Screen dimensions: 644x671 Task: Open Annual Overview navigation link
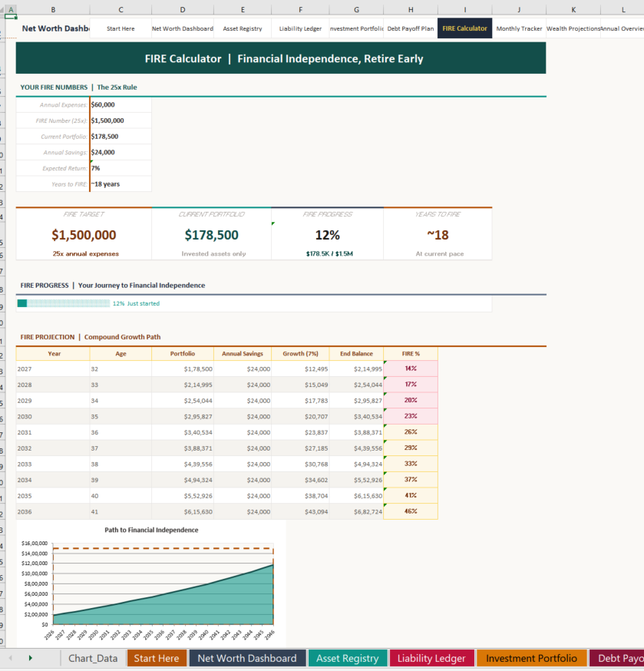pos(623,28)
